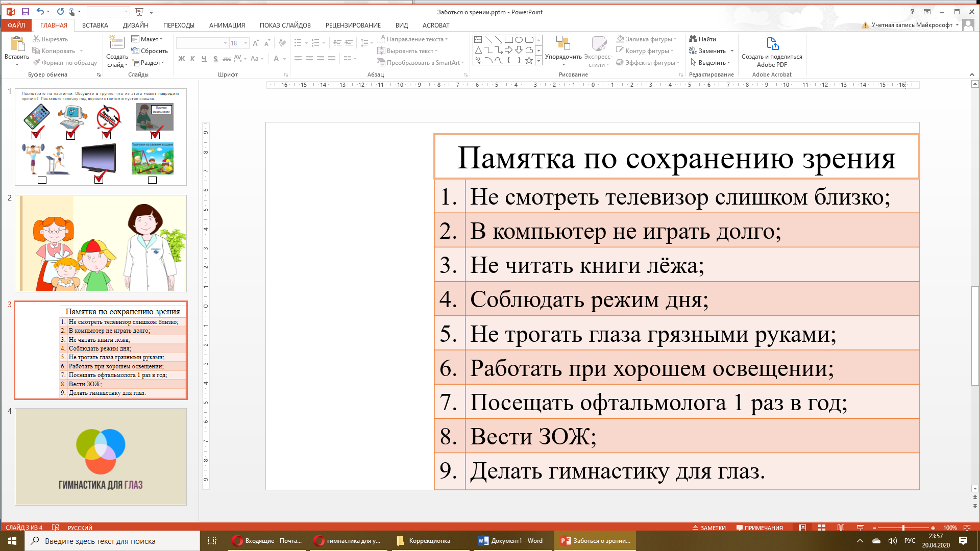The height and width of the screenshot is (551, 980).
Task: Switch to the АНИМАЦИЯ tab
Action: [227, 25]
